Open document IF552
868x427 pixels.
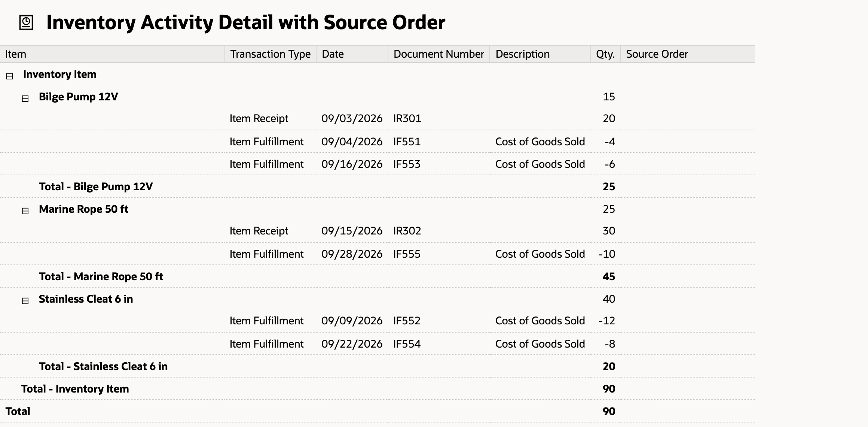(407, 321)
